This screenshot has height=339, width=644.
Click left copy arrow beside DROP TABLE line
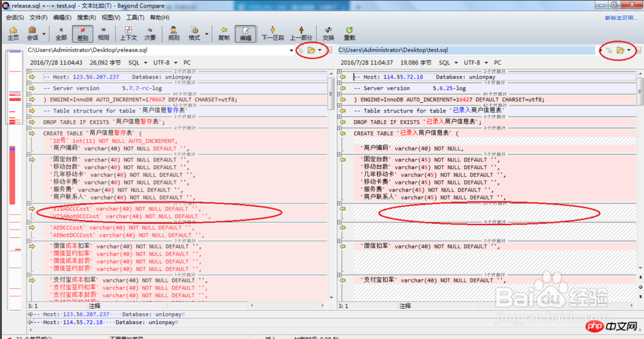pyautogui.click(x=32, y=122)
